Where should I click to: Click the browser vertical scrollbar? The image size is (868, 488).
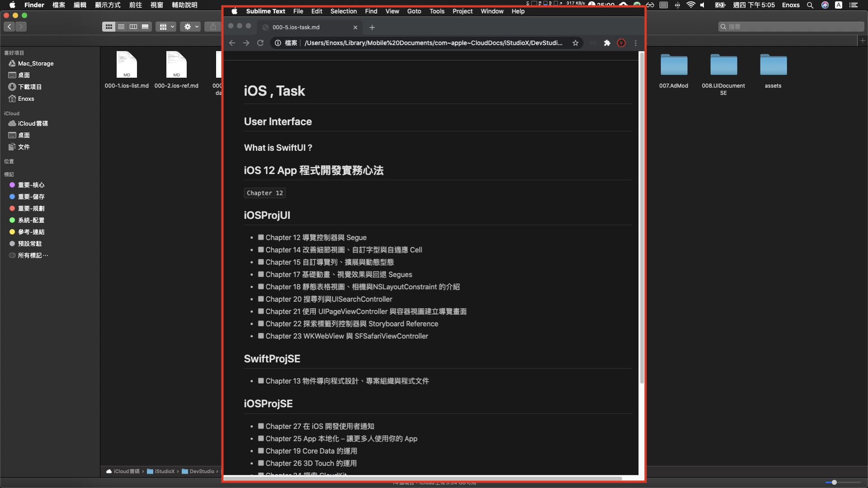(x=642, y=218)
